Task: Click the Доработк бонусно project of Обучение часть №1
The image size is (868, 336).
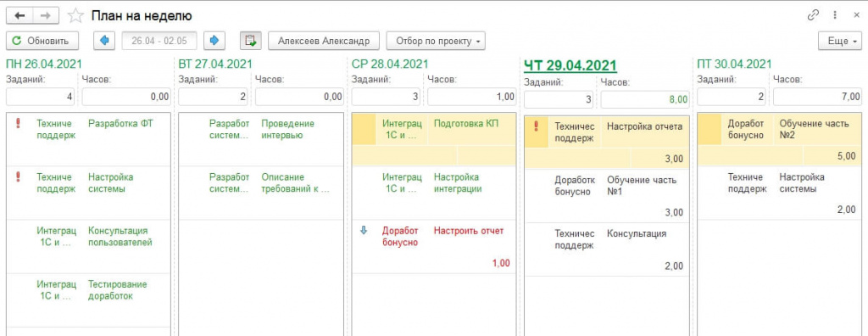Action: tap(575, 186)
